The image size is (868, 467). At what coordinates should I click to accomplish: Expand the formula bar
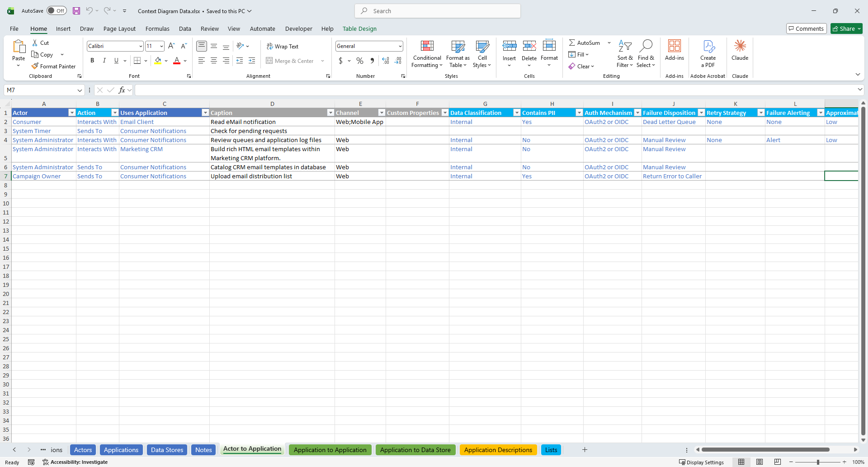click(860, 89)
